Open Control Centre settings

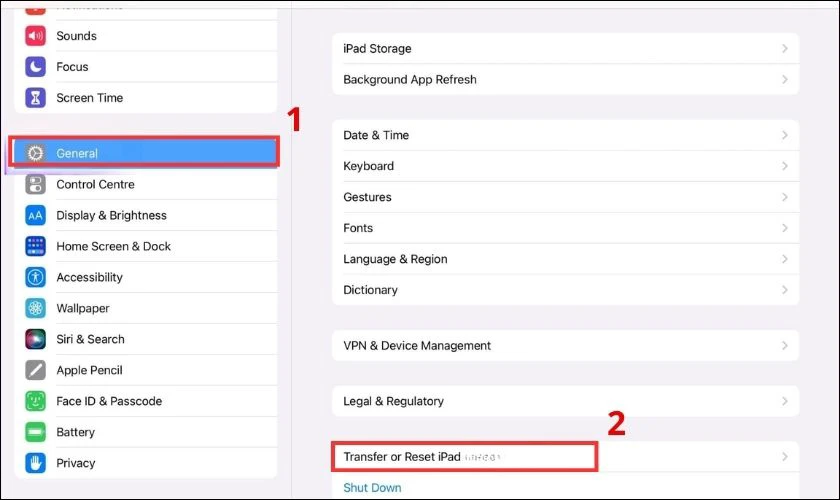[146, 184]
